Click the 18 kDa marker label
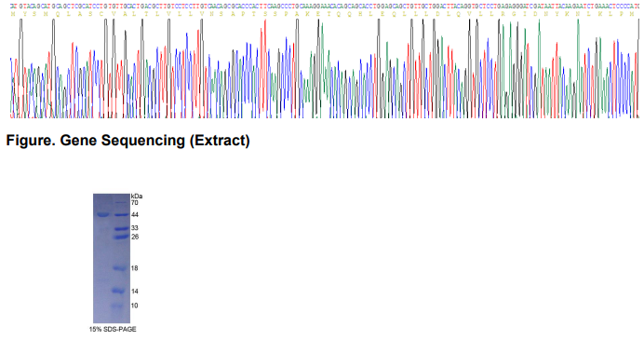Viewport: 644px width, 340px height. coord(134,268)
